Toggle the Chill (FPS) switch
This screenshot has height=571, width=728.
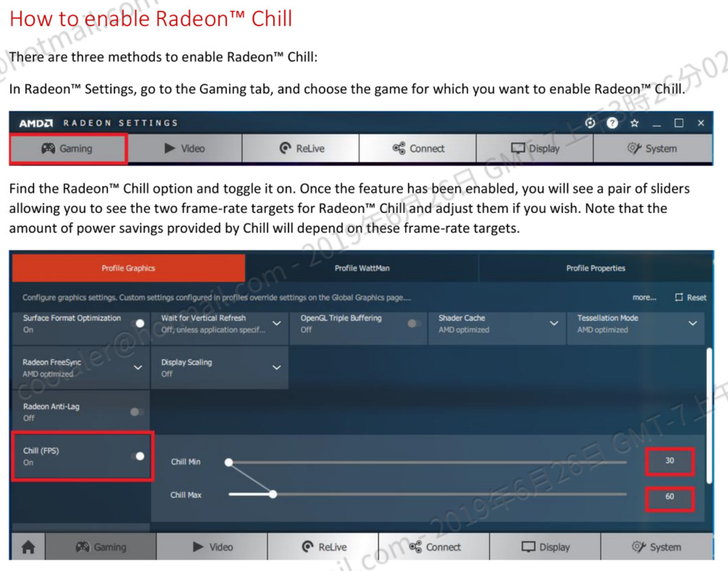[138, 456]
